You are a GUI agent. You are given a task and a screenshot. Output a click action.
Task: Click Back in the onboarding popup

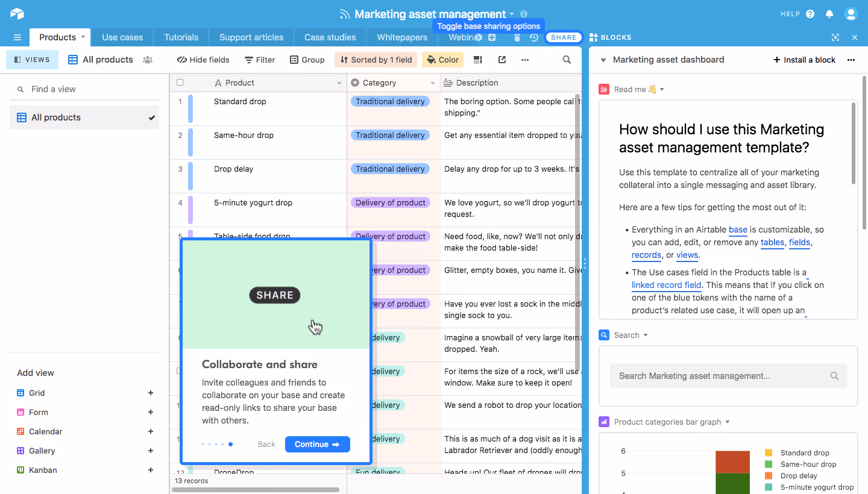click(266, 444)
